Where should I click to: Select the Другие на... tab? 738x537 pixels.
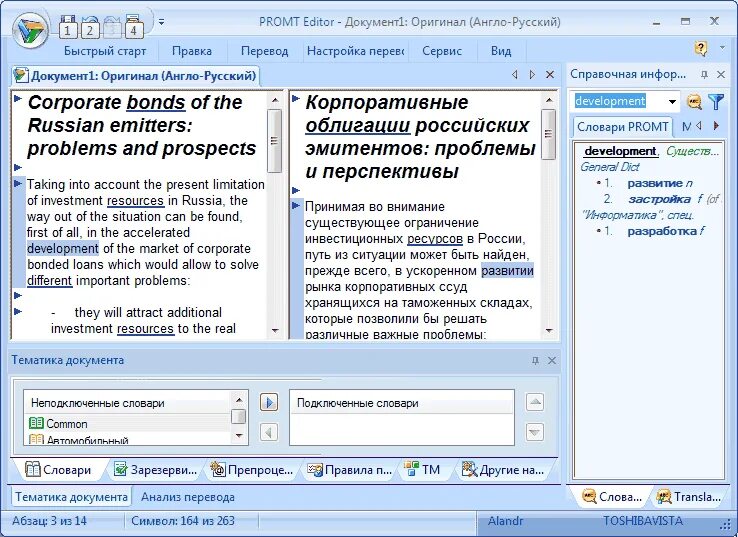click(503, 470)
